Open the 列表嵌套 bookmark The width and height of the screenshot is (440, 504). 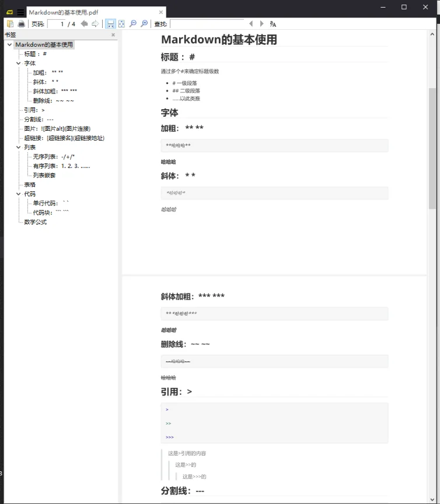(x=44, y=175)
